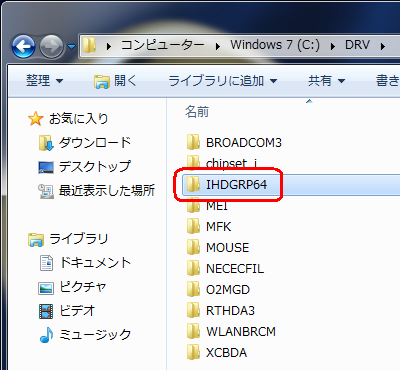The height and width of the screenshot is (370, 400).
Task: Select the MOUSE folder name
Action: (227, 248)
